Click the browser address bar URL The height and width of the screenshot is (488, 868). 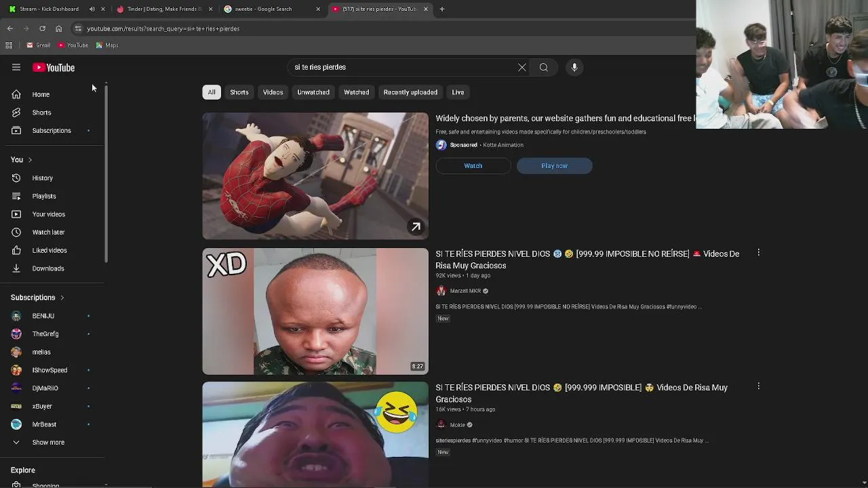tap(163, 28)
